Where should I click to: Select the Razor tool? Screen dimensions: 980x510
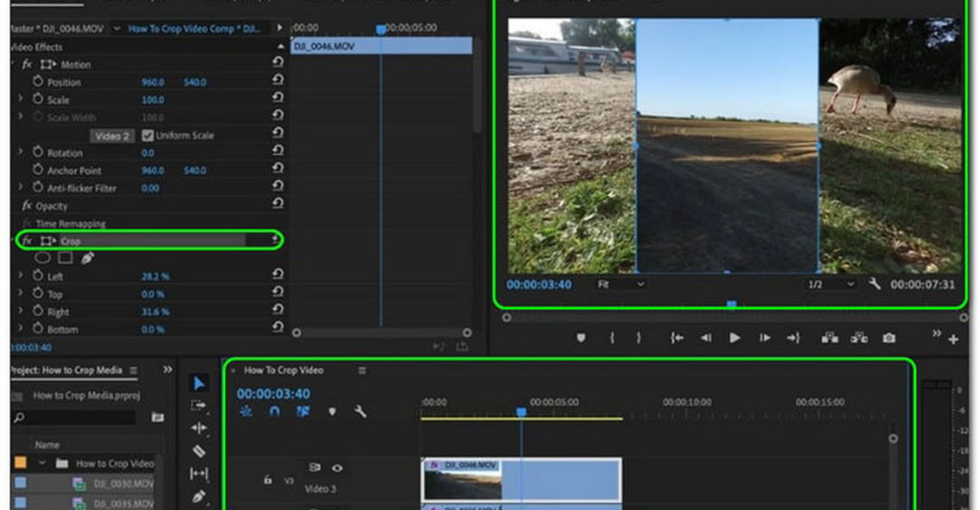coord(199,451)
